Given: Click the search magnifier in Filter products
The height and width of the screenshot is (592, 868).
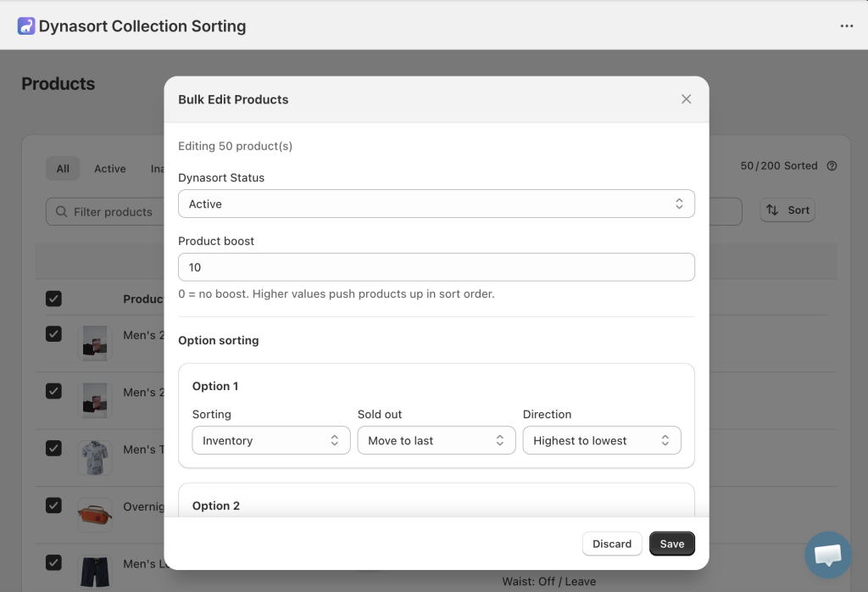Looking at the screenshot, I should coord(62,212).
